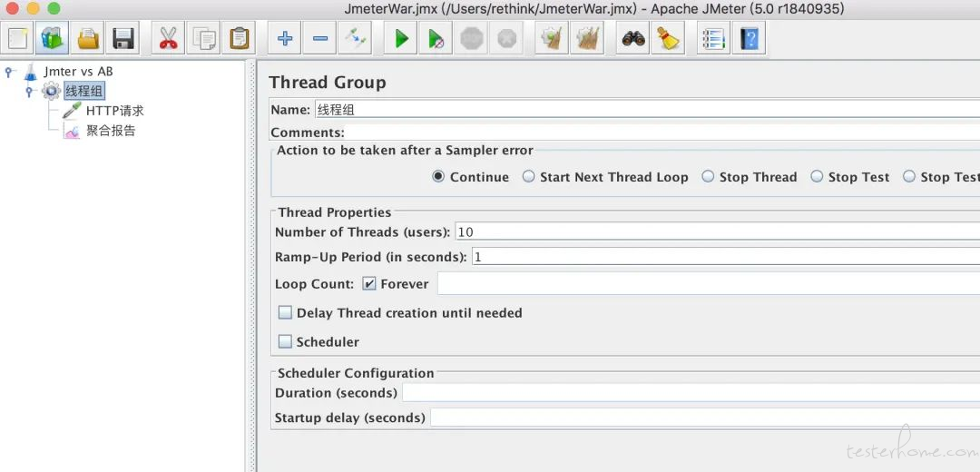
Task: Click the 聚合报告 chart icon
Action: coord(72,131)
